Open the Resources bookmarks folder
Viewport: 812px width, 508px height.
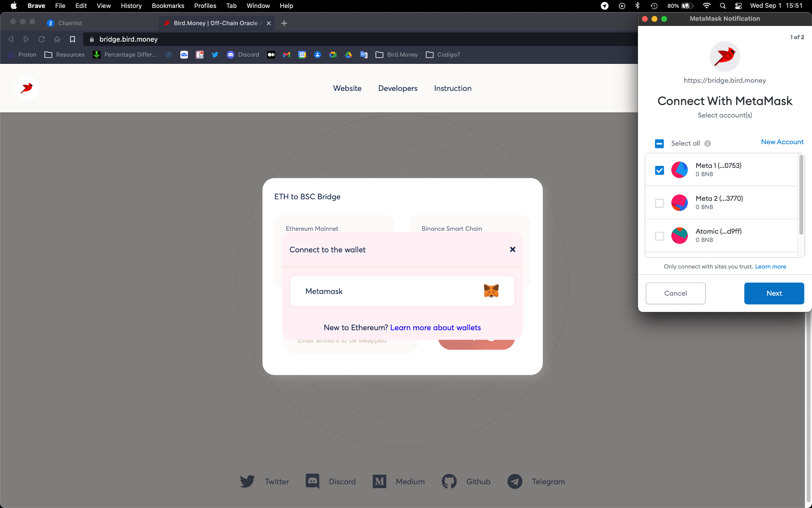(65, 55)
